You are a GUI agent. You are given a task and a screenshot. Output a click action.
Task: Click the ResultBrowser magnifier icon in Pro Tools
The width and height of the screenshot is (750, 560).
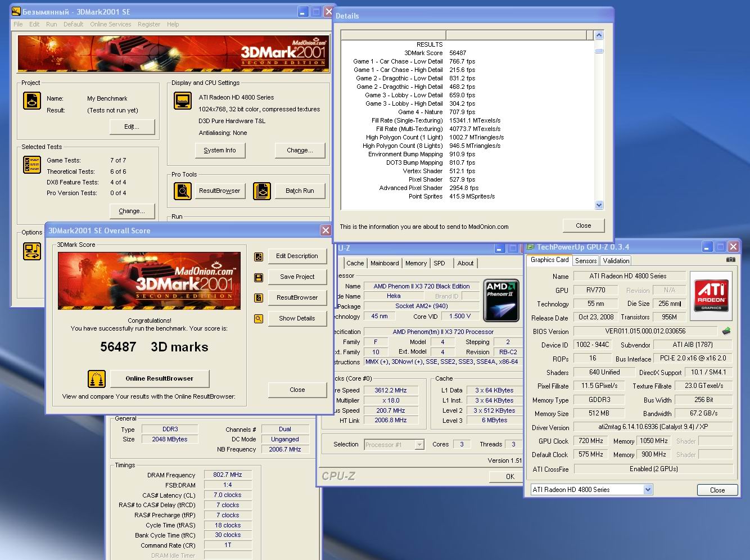[183, 191]
